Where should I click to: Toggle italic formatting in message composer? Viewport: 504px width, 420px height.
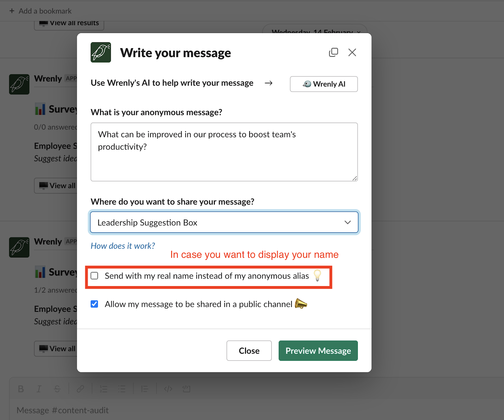(x=39, y=389)
